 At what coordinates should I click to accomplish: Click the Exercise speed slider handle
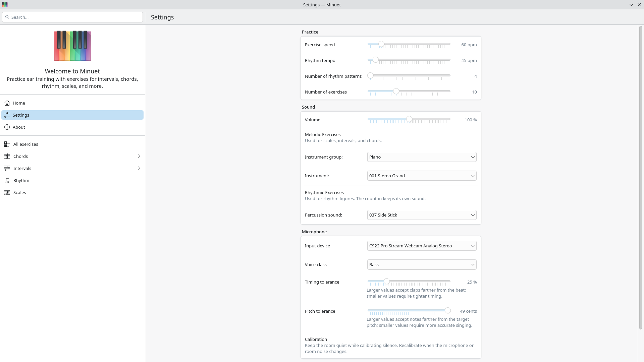pos(381,44)
